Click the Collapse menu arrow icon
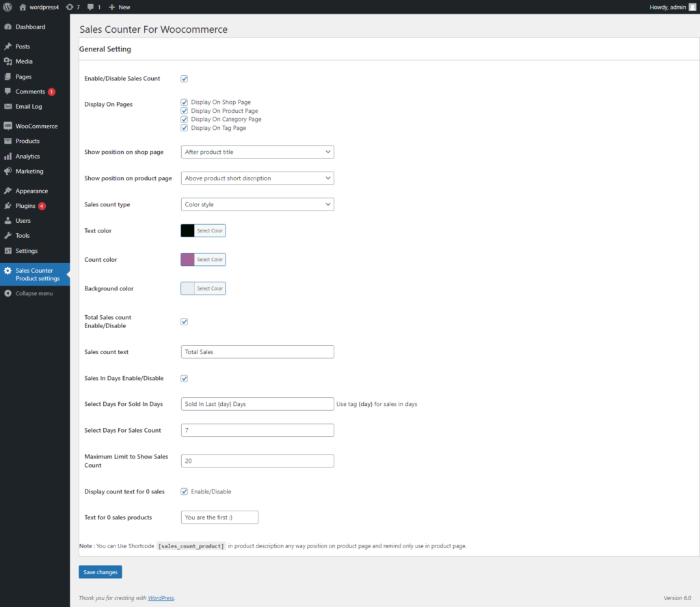Viewport: 700px width, 607px height. pos(8,293)
